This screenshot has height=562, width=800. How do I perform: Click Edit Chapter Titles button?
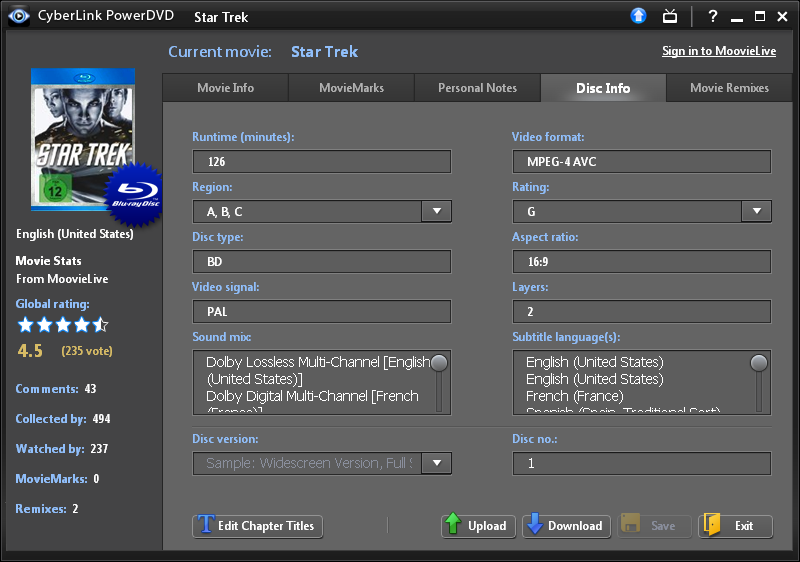pyautogui.click(x=257, y=526)
